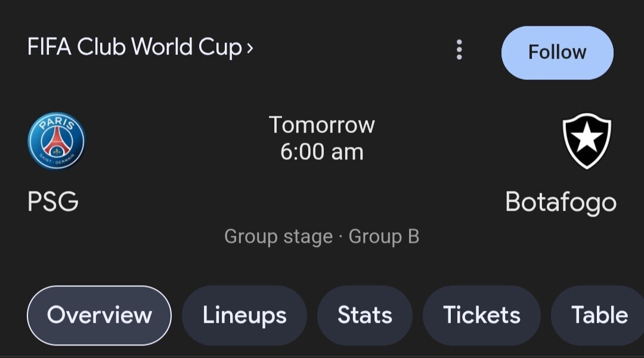Click the Botafogo team name
Screen dimensions: 644x358
[561, 202]
